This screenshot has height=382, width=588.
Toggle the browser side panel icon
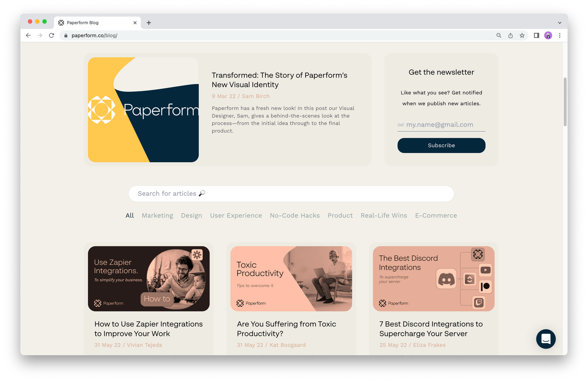(536, 35)
